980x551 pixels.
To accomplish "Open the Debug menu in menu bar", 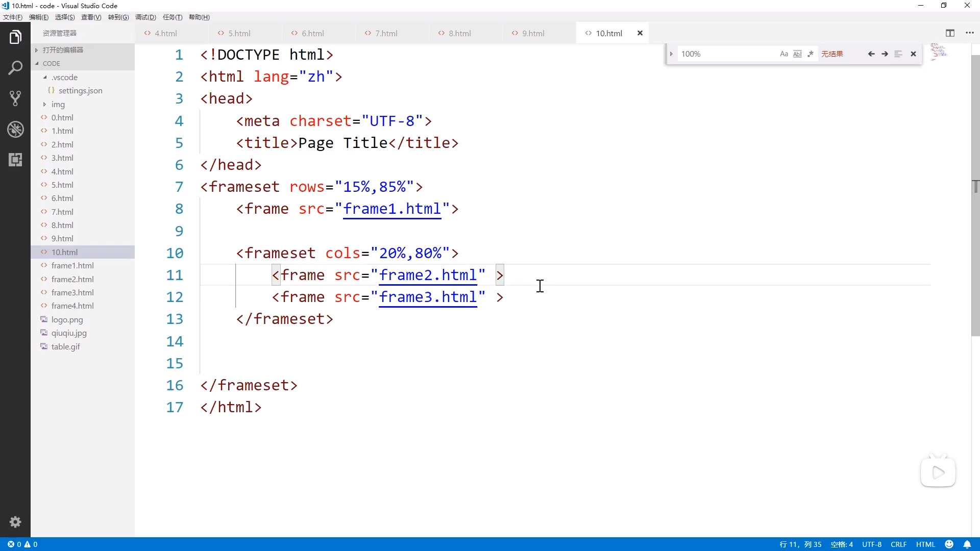I will pos(145,17).
